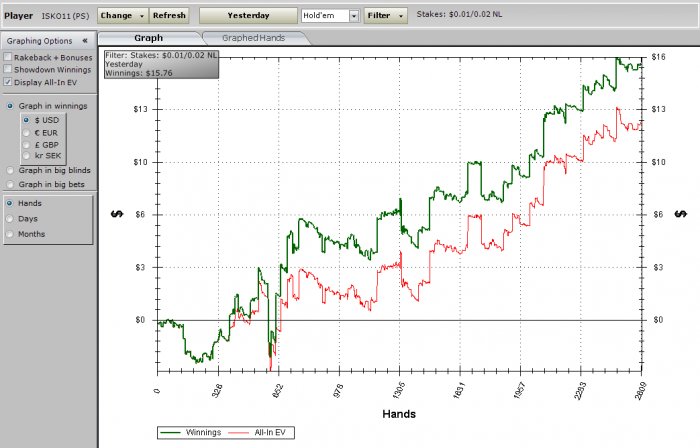Click the $10 left axis label
The image size is (700, 448).
(140, 162)
